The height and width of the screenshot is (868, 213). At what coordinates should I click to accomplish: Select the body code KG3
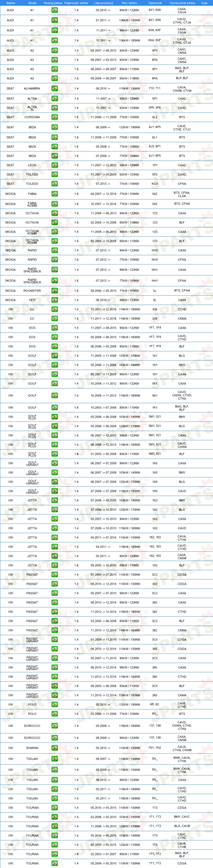[x=154, y=184]
